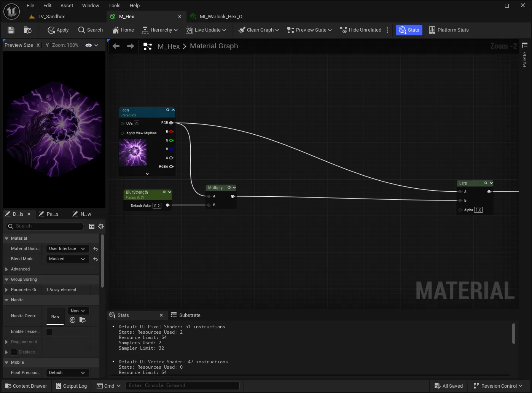
Task: Click Browse to asset in Content Browser icon
Action: point(27,30)
